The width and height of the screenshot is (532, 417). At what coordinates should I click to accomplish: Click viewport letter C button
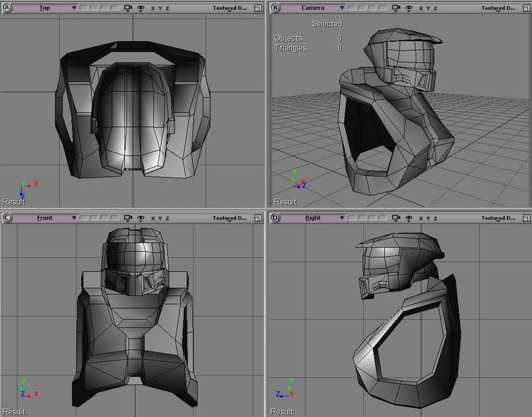[x=7, y=217]
